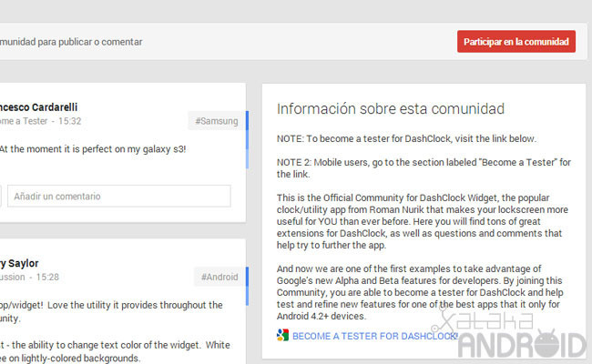
Task: Open the 15:32 post timestamp
Action: click(70, 120)
